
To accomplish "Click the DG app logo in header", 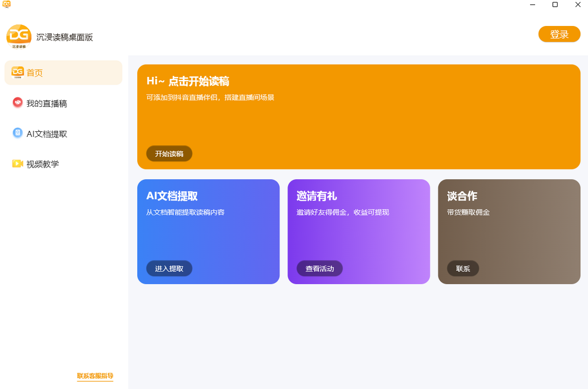I will [19, 37].
